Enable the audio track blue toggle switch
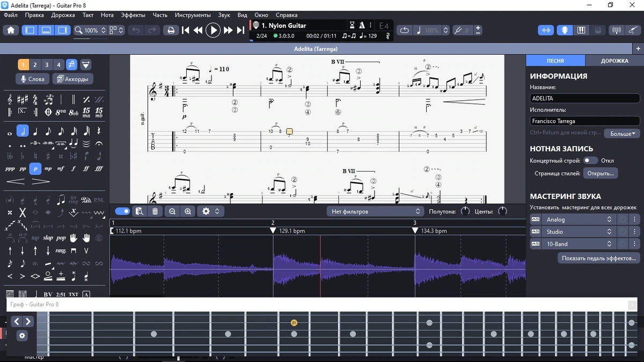 (123, 211)
